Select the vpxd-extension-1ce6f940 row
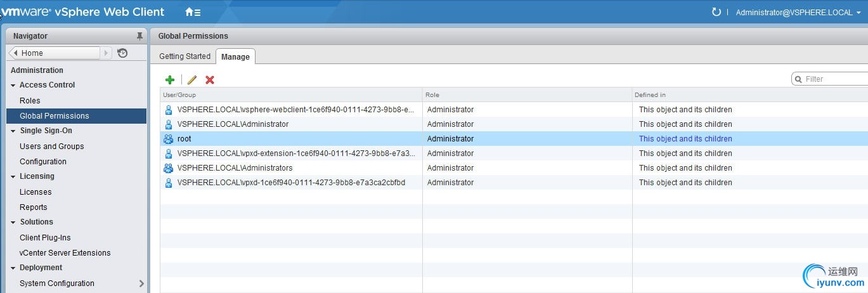Viewport: 868px width, 293px height. [x=514, y=153]
